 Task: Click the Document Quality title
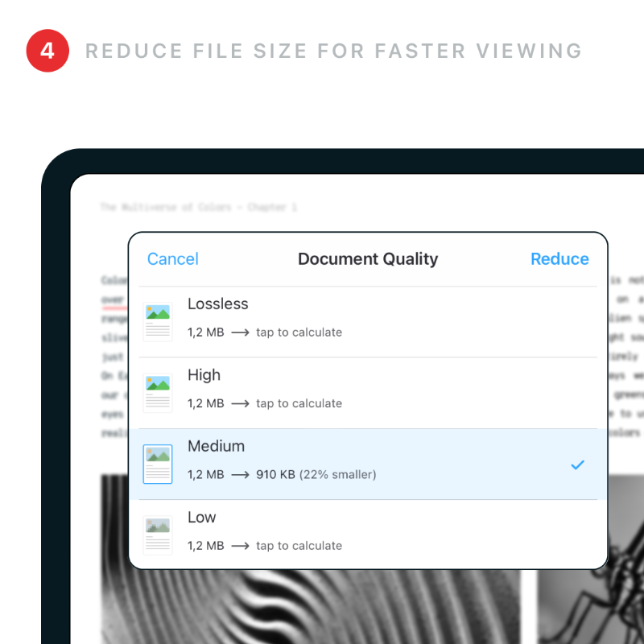click(x=368, y=259)
